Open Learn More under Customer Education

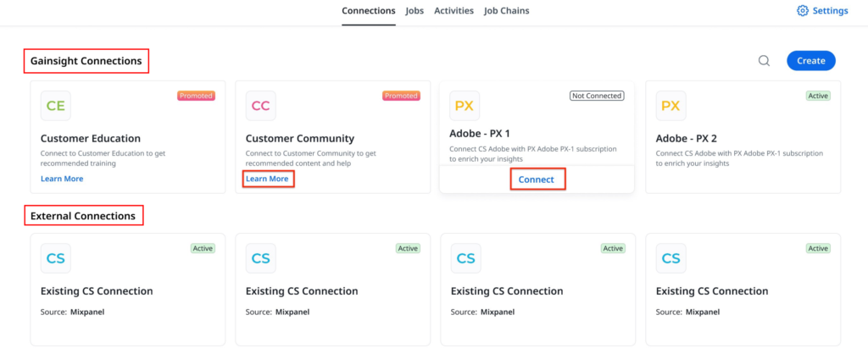62,179
